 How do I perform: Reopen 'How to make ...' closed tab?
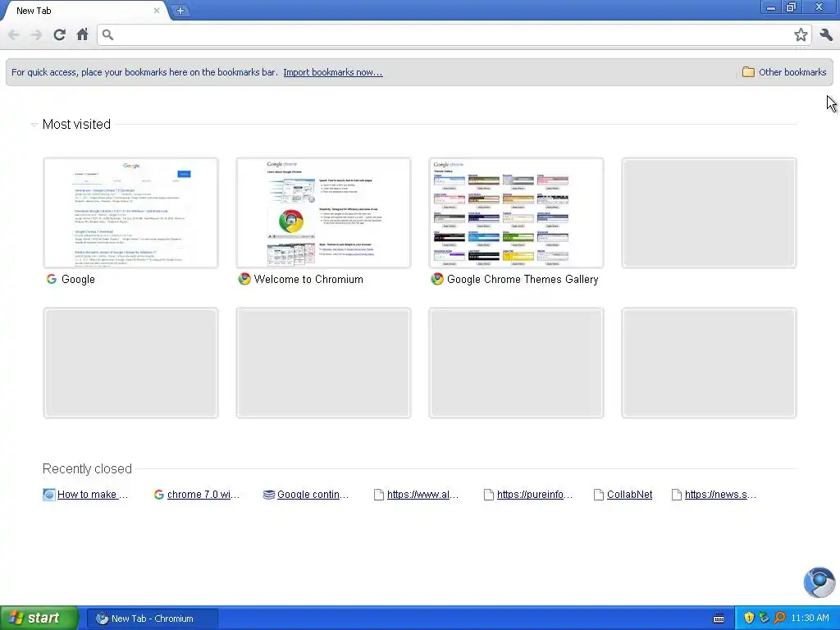pyautogui.click(x=93, y=495)
